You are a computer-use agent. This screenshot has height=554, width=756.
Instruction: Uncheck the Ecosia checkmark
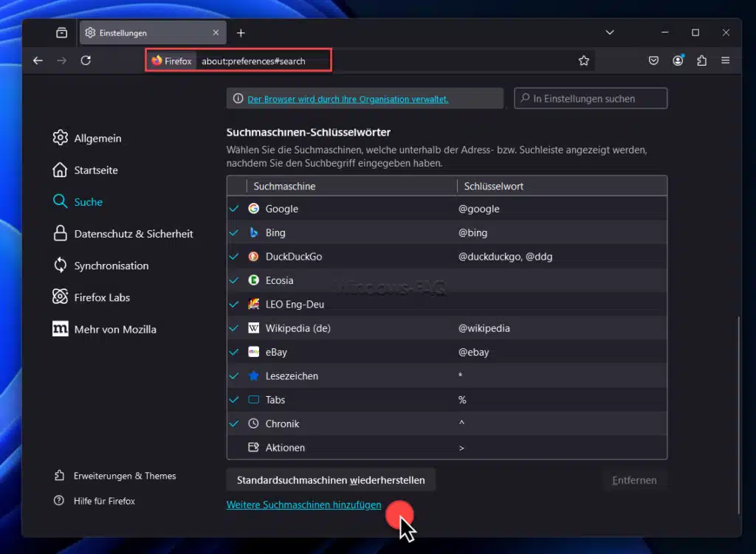(234, 280)
